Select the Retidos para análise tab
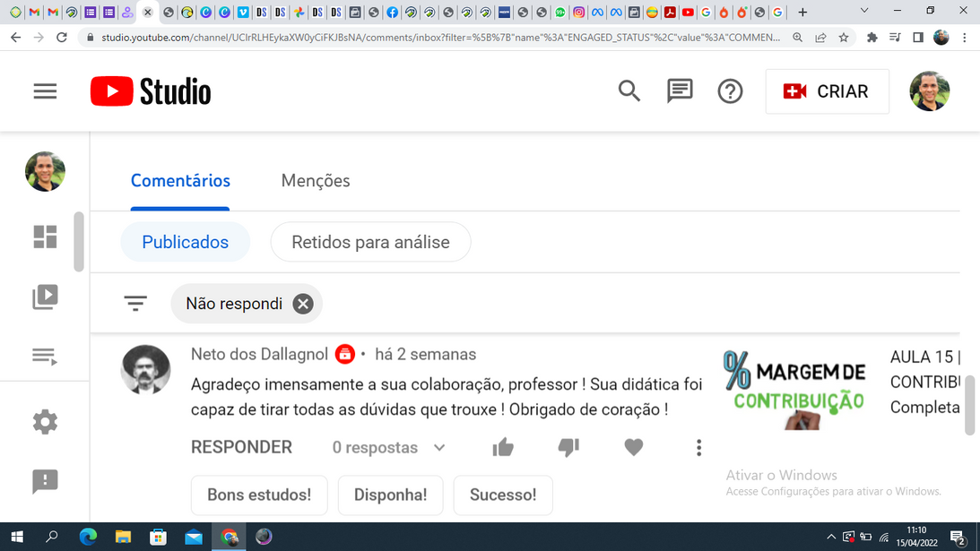This screenshot has width=980, height=551. [x=370, y=242]
